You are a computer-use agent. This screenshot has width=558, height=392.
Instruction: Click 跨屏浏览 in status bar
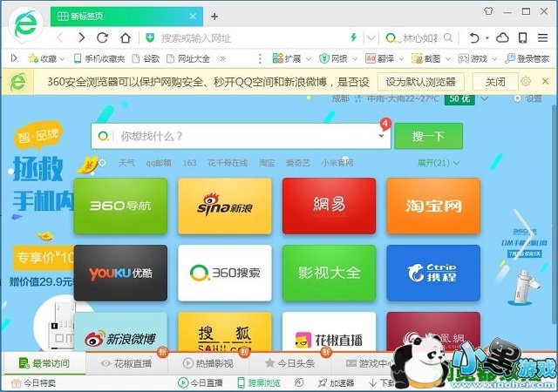pos(259,382)
